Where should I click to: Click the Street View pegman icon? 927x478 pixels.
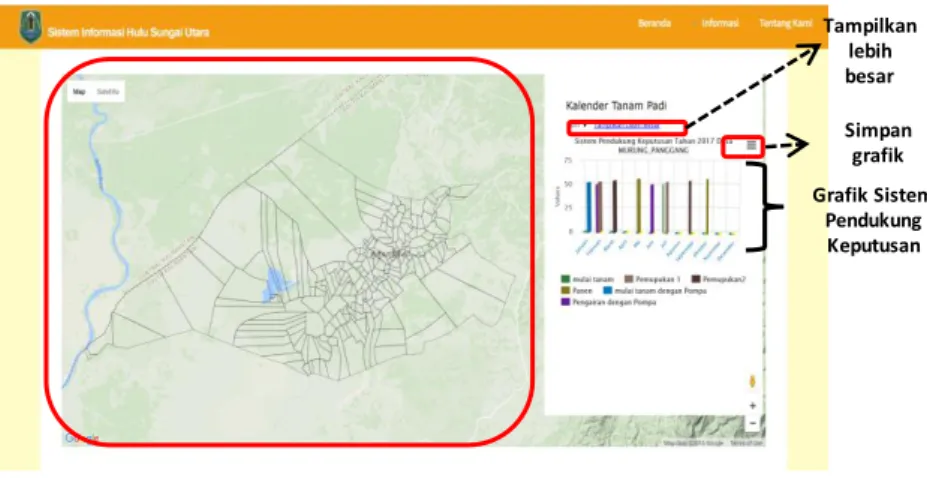pos(752,382)
